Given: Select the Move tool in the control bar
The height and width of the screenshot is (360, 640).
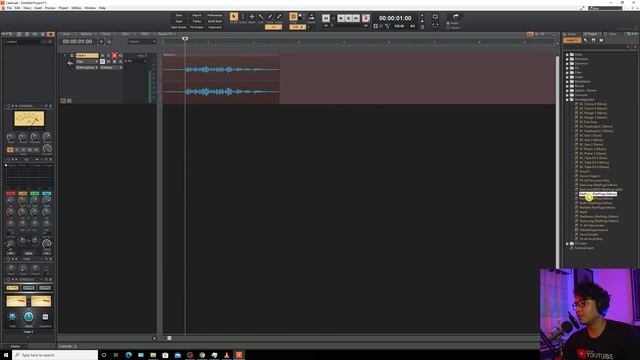Looking at the screenshot, I should point(252,17).
